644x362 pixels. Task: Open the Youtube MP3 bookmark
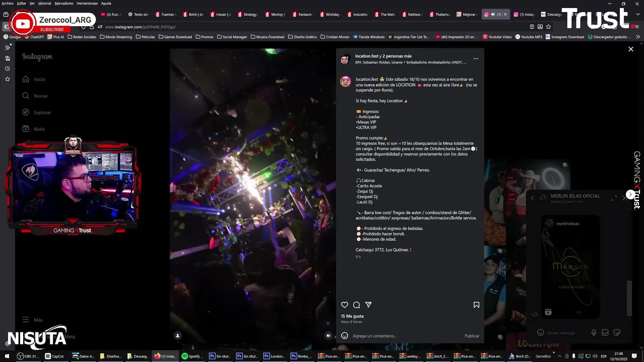[x=529, y=37]
